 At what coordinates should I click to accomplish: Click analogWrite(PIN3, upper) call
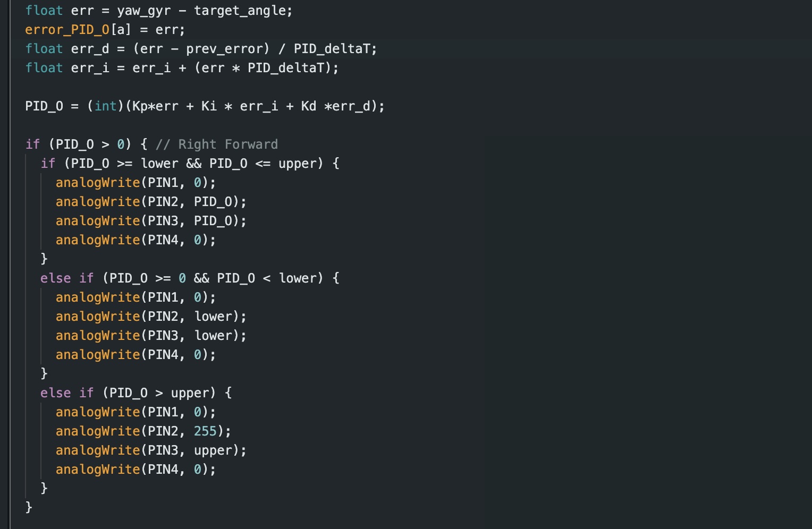pyautogui.click(x=151, y=450)
